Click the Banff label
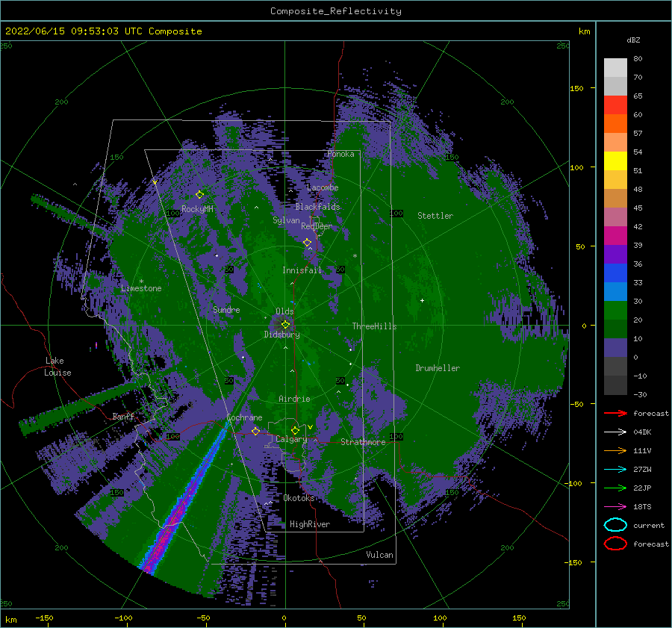672x628 pixels. [x=124, y=416]
